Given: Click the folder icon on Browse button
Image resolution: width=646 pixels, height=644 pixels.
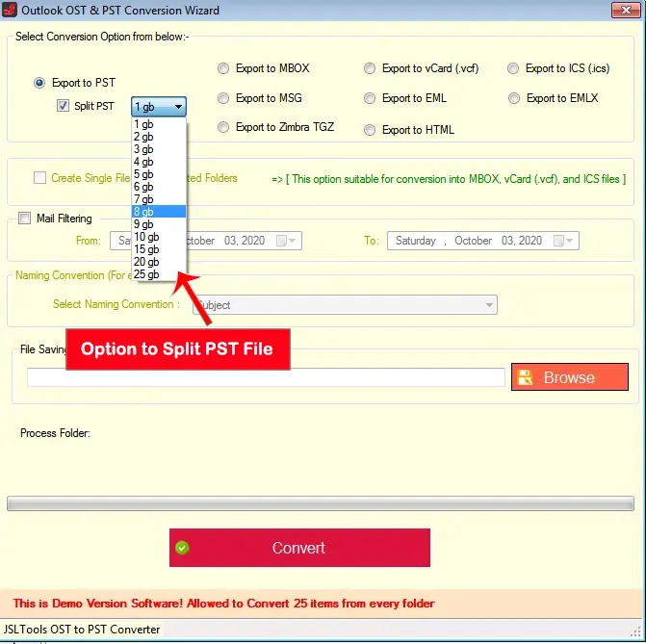Looking at the screenshot, I should (526, 377).
